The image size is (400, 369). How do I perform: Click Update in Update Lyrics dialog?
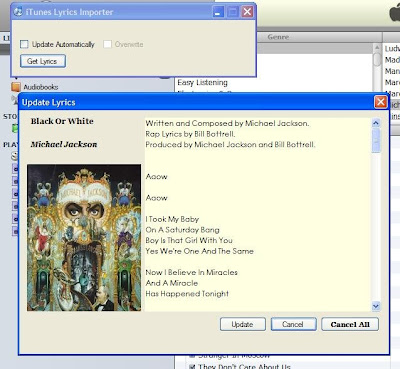[243, 324]
